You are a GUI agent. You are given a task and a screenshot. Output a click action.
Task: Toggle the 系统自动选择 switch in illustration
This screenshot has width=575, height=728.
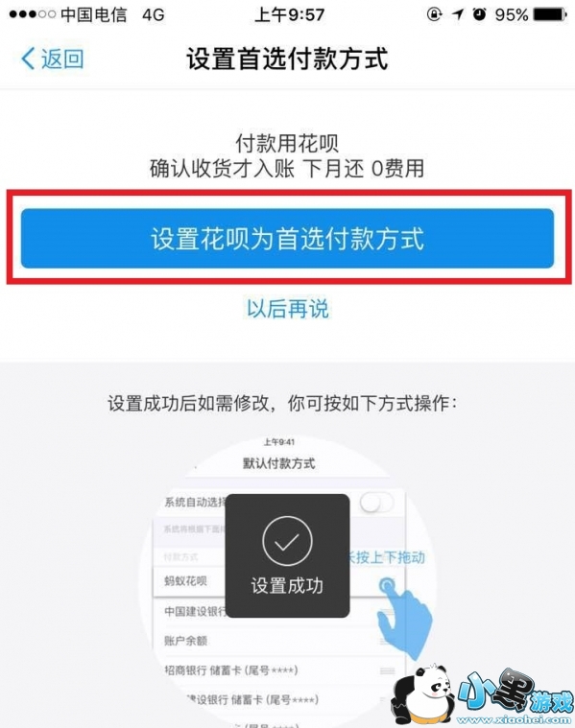[x=376, y=503]
